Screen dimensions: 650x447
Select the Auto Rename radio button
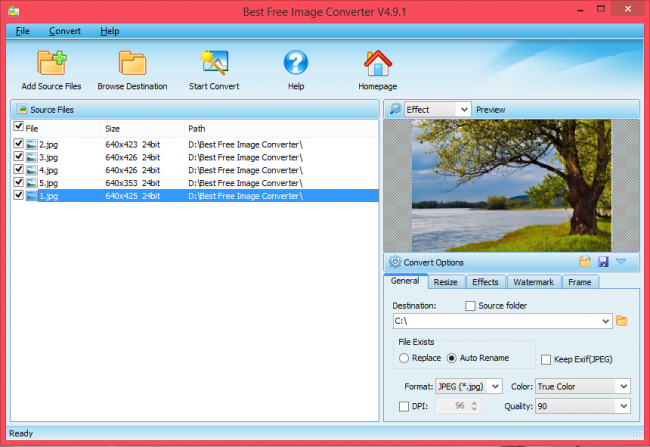[451, 358]
